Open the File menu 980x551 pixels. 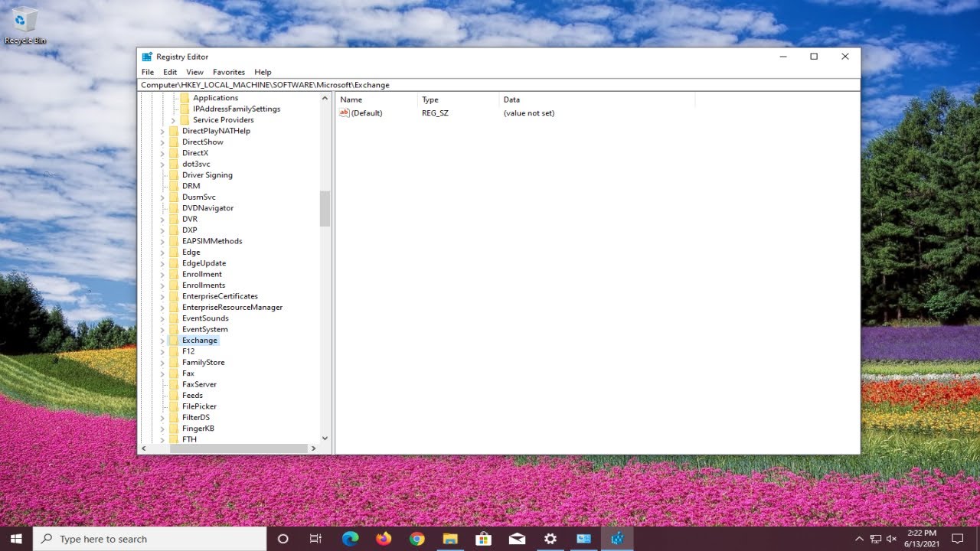(x=148, y=72)
